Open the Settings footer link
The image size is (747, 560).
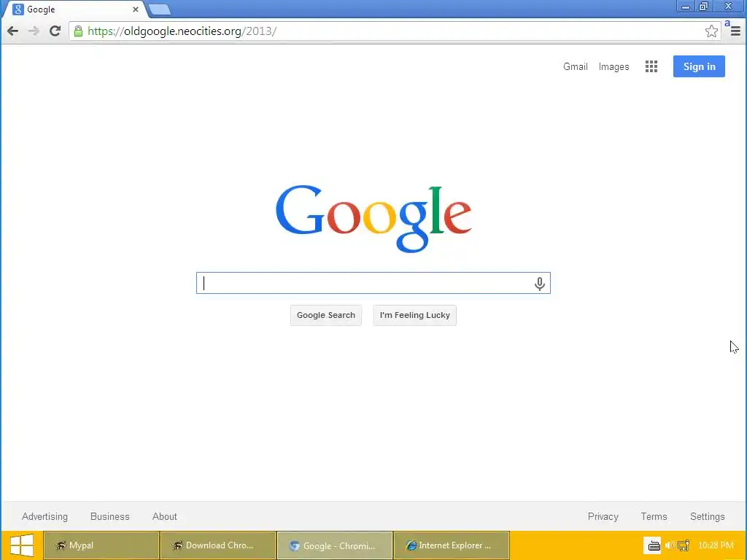point(707,517)
